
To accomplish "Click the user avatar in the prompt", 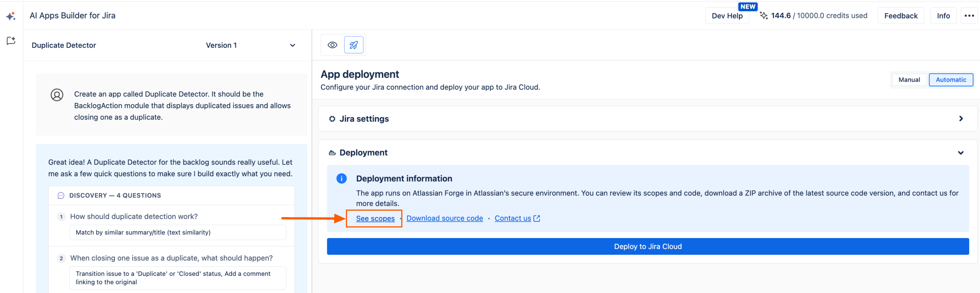I will tap(57, 95).
